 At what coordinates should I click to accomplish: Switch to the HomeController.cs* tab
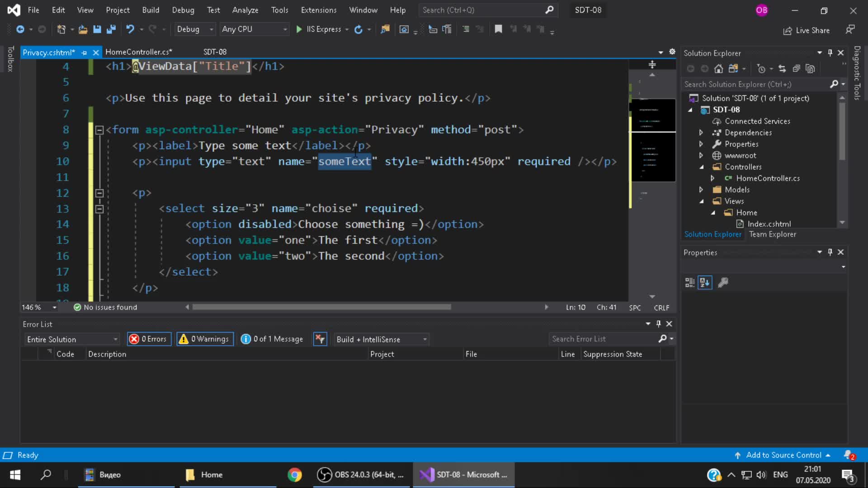(139, 52)
